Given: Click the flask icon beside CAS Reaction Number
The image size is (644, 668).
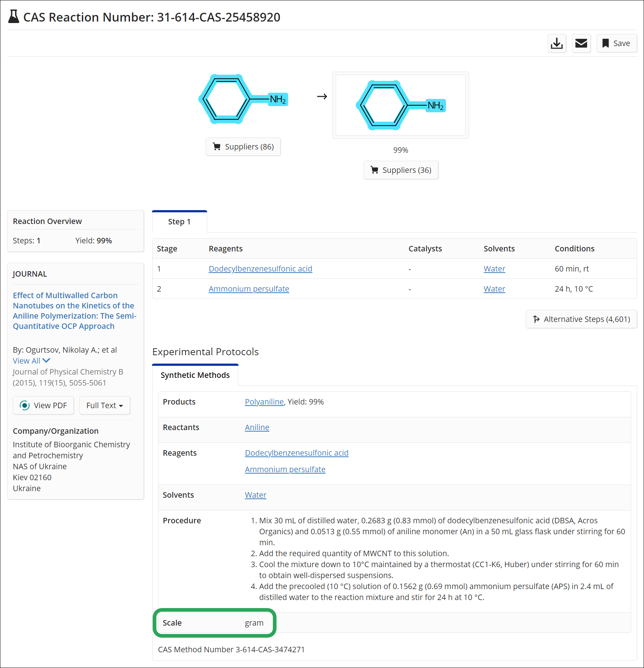Looking at the screenshot, I should coord(14,16).
